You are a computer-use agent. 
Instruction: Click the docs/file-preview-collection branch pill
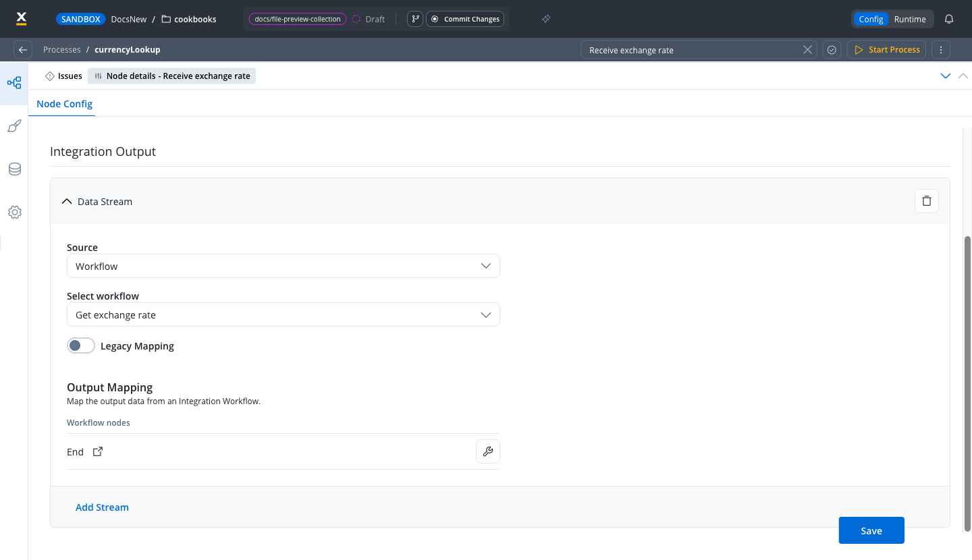[x=298, y=19]
